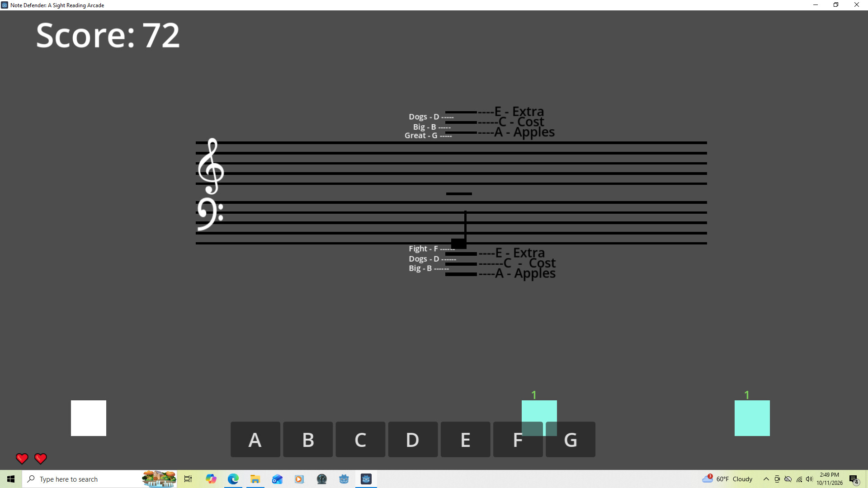The width and height of the screenshot is (868, 488).
Task: Open the Godot engine taskbar icon
Action: 344,479
